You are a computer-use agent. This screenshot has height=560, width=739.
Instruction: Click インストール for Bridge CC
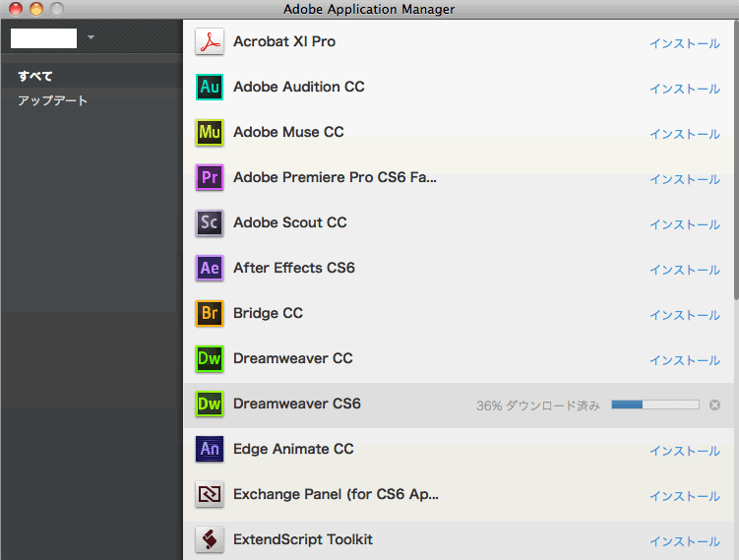[x=685, y=315]
